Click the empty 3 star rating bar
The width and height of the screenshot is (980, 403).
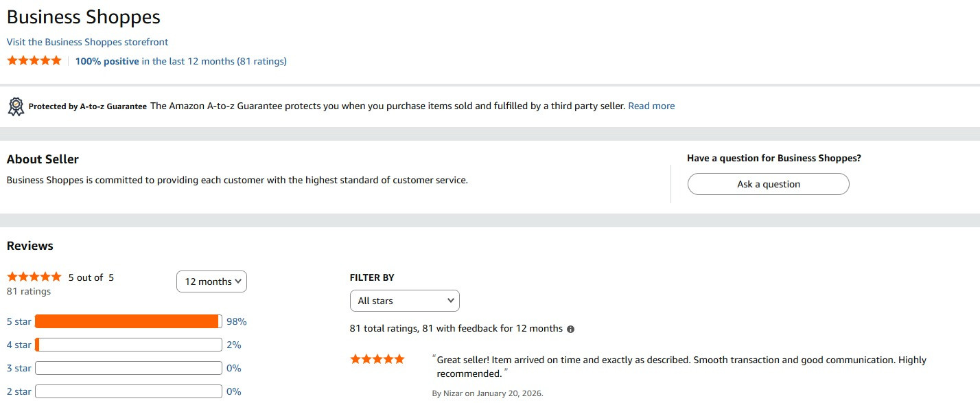128,368
